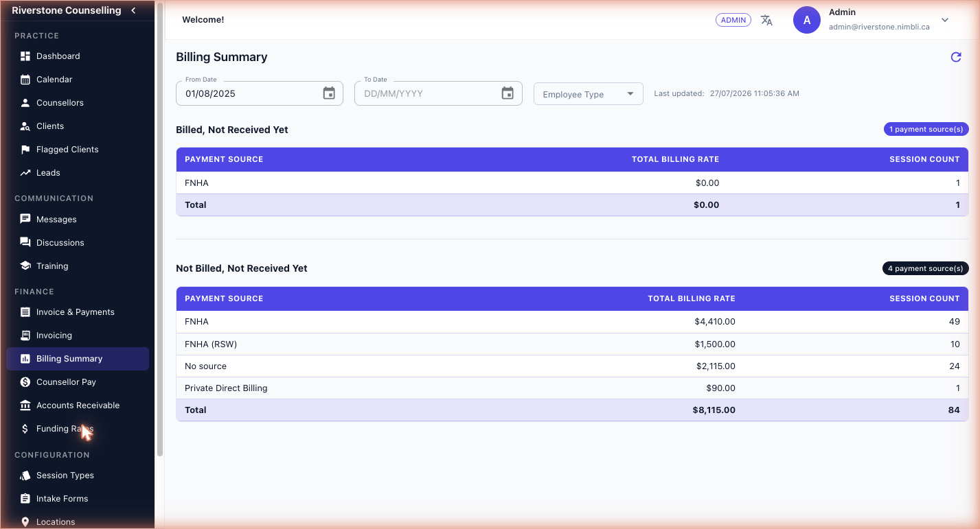Click the Leads trending arrow icon
This screenshot has height=529, width=980.
coord(25,173)
